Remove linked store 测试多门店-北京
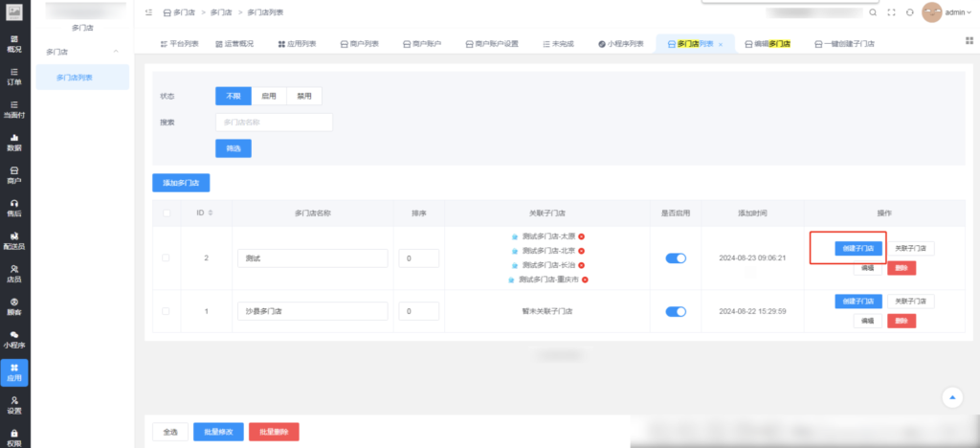The width and height of the screenshot is (980, 448). click(x=581, y=251)
